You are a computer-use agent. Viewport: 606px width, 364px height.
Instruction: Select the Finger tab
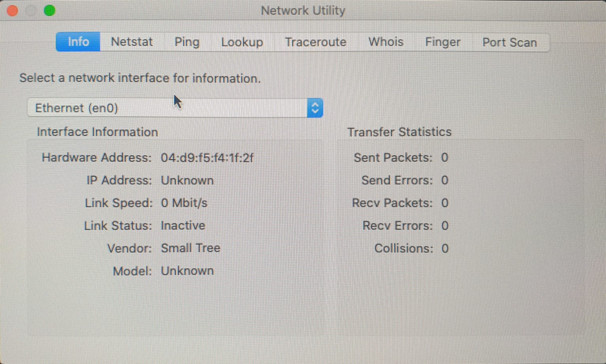coord(442,42)
